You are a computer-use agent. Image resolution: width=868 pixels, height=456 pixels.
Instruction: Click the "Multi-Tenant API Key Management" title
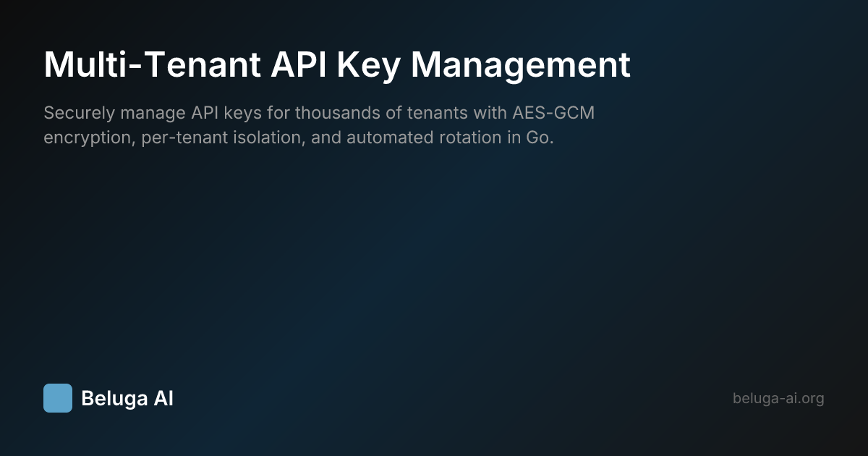point(337,65)
